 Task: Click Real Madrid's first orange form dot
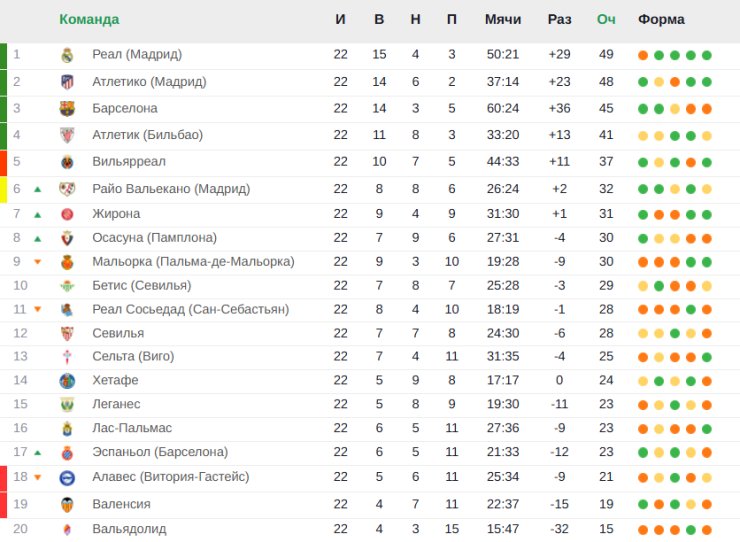(643, 55)
